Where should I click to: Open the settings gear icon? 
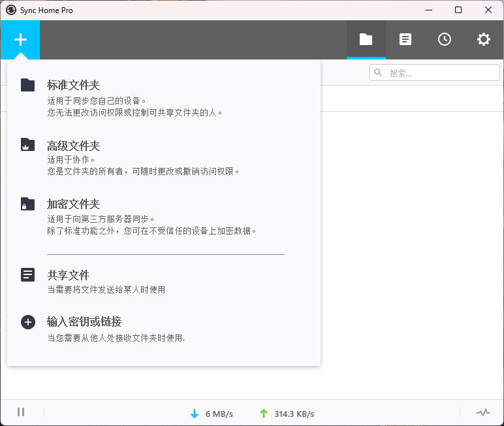click(483, 40)
